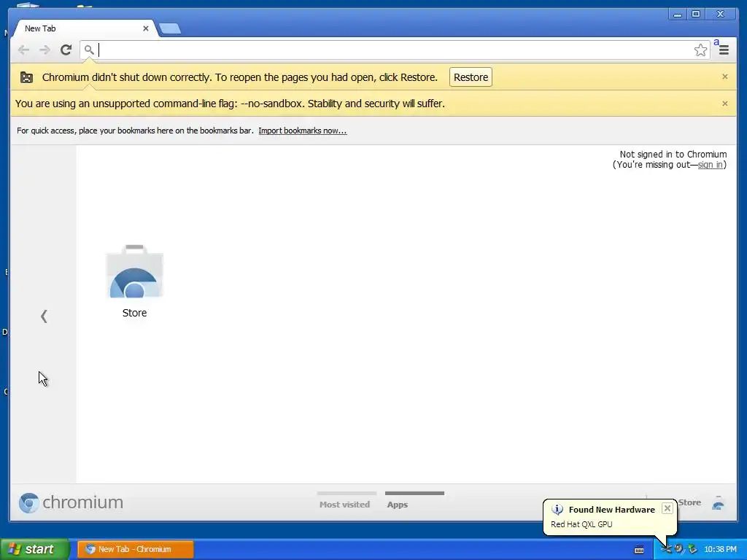Click the browser back arrow
The width and height of the screenshot is (747, 560).
point(23,50)
